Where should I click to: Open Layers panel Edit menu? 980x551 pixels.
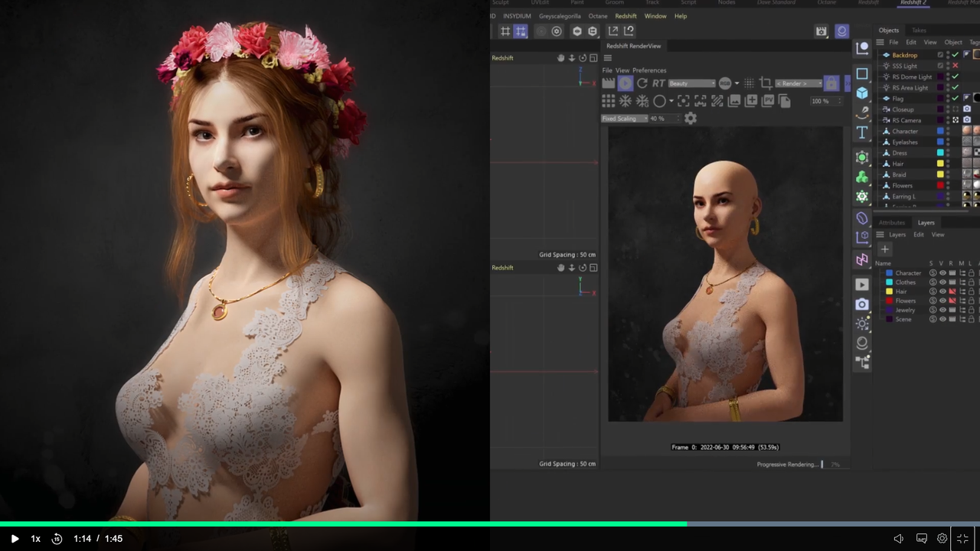pos(918,235)
